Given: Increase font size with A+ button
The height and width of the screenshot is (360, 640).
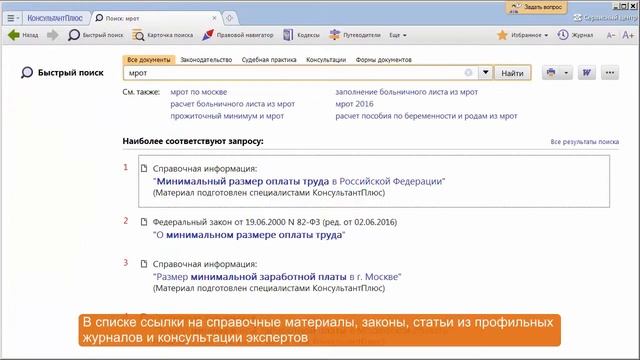Looking at the screenshot, I should [628, 35].
